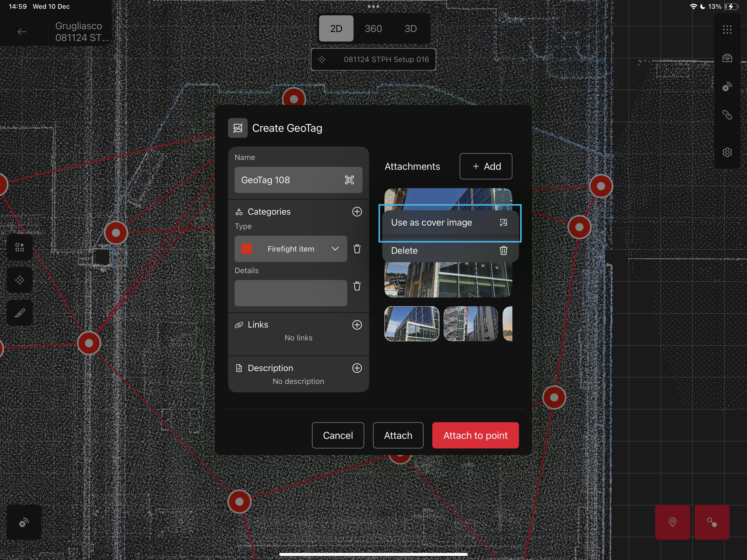Click the Add attachments button
This screenshot has width=747, height=560.
tap(486, 167)
